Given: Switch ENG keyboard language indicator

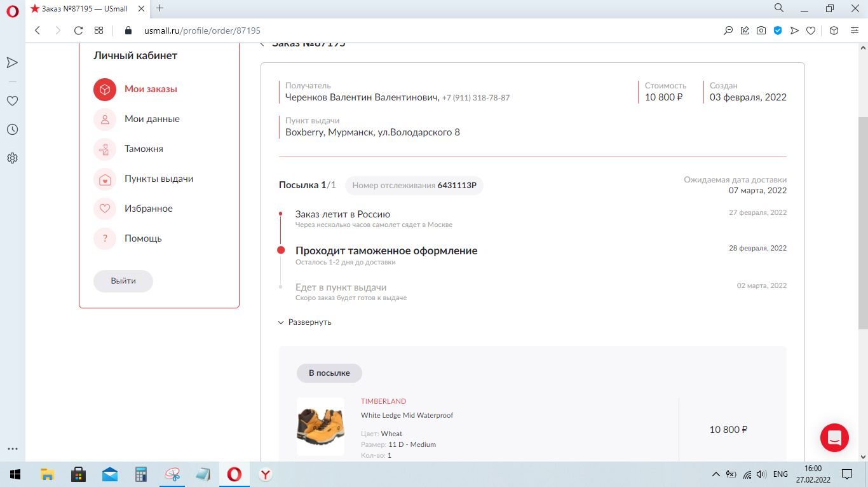Looking at the screenshot, I should [780, 474].
